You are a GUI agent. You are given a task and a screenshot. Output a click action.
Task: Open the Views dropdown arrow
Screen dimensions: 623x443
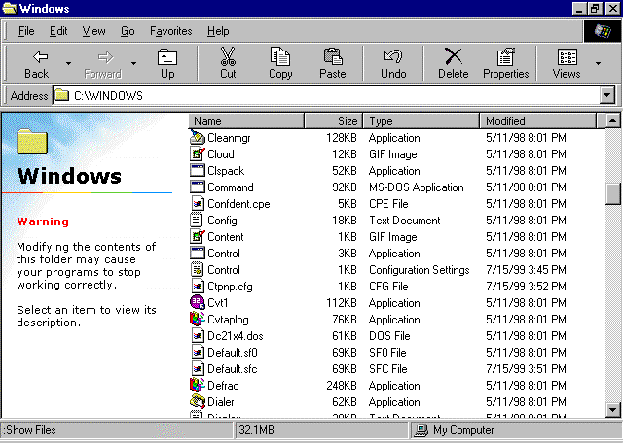point(599,63)
